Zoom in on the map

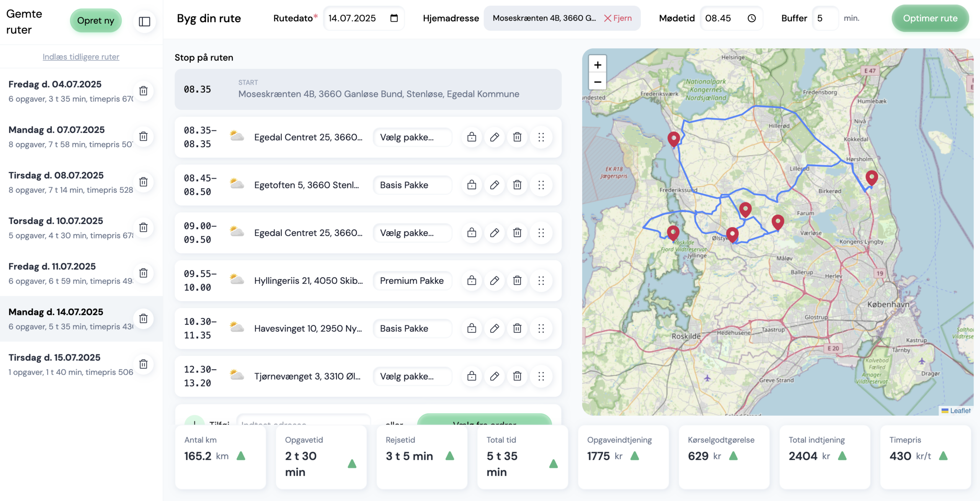click(x=598, y=65)
